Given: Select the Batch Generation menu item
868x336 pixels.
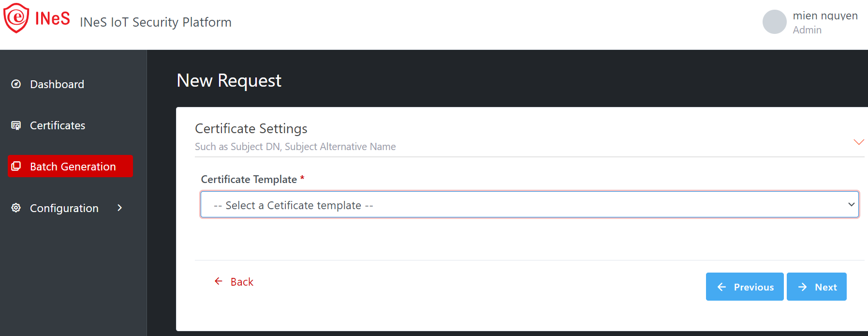Looking at the screenshot, I should [x=73, y=167].
